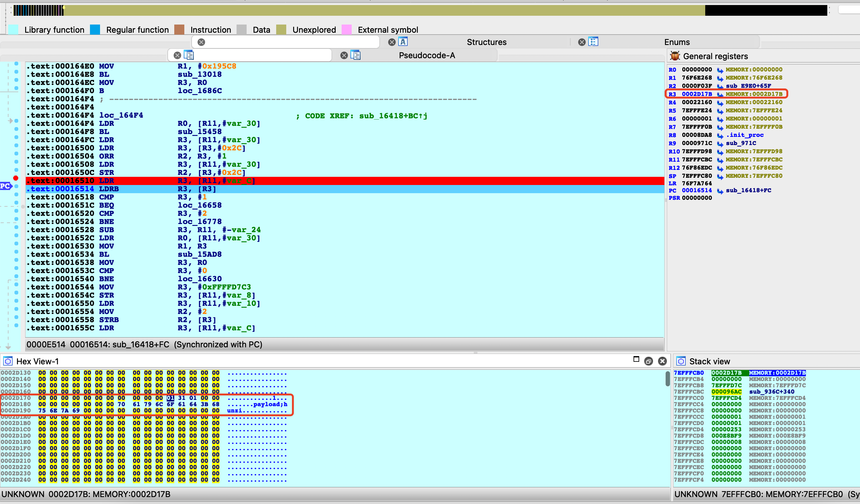The image size is (860, 504).
Task: Switch to the Structures tab
Action: coord(486,42)
